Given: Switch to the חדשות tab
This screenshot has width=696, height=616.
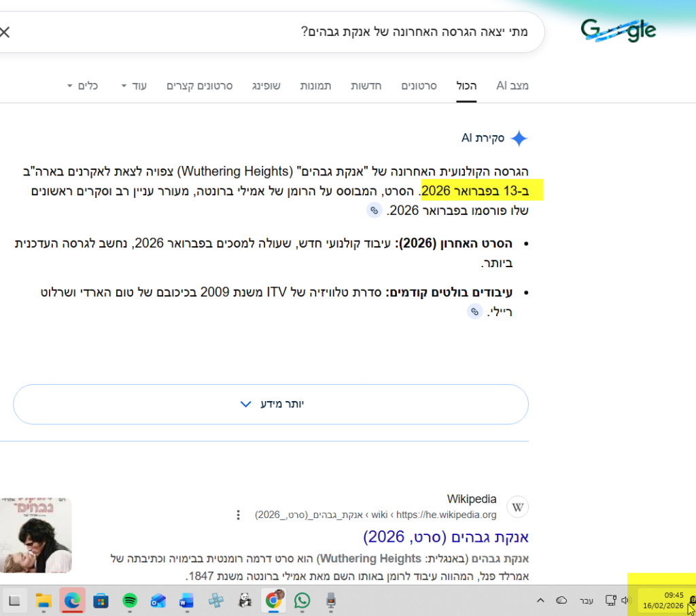Looking at the screenshot, I should [366, 86].
